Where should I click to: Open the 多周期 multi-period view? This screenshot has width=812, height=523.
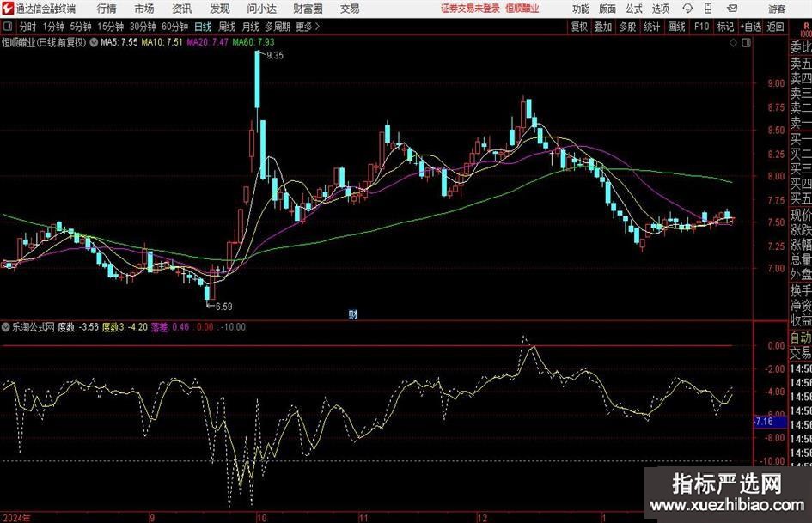(x=278, y=27)
